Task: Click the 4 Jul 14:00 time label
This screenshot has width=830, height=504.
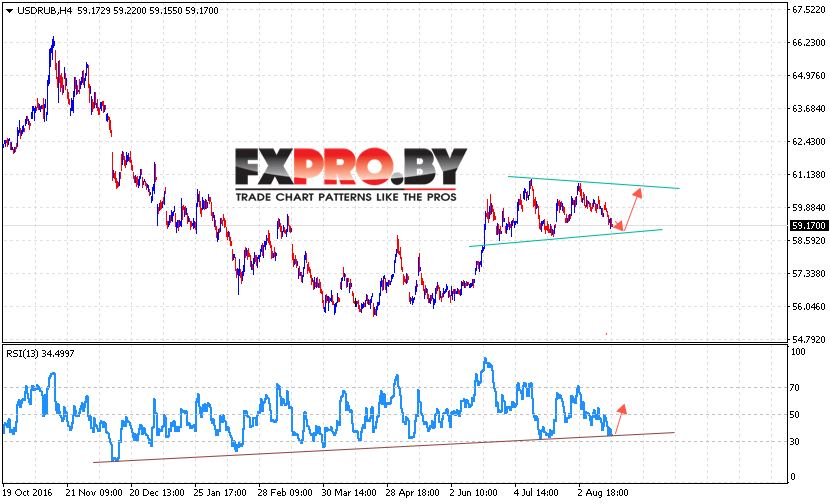Action: tap(536, 493)
